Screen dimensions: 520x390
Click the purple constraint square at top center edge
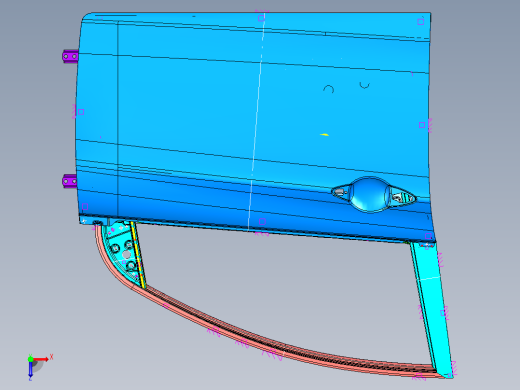(261, 18)
